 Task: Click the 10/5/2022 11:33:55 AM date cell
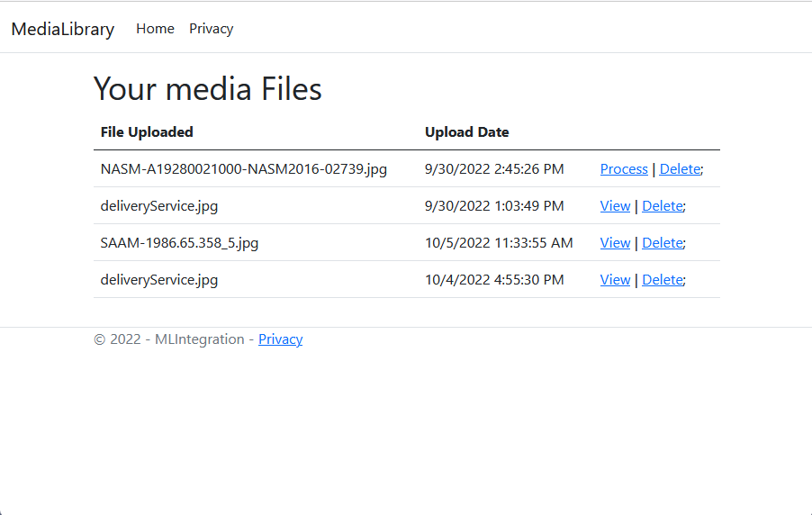coord(499,243)
